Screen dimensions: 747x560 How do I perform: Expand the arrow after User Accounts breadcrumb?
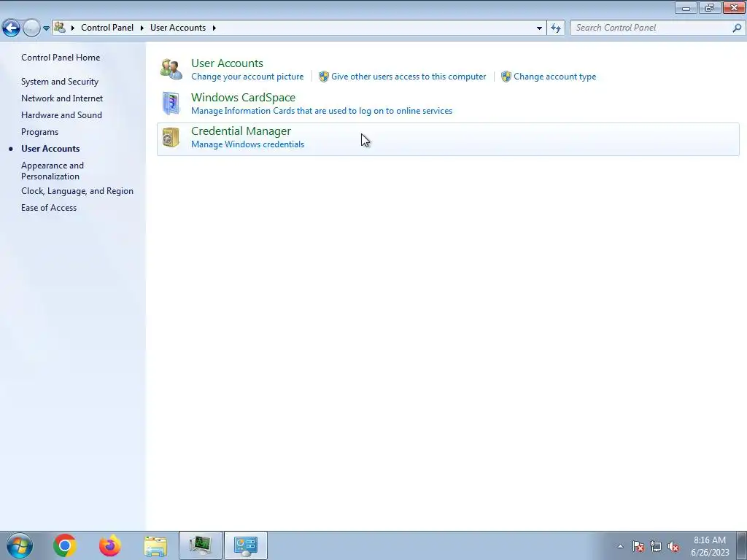[214, 28]
